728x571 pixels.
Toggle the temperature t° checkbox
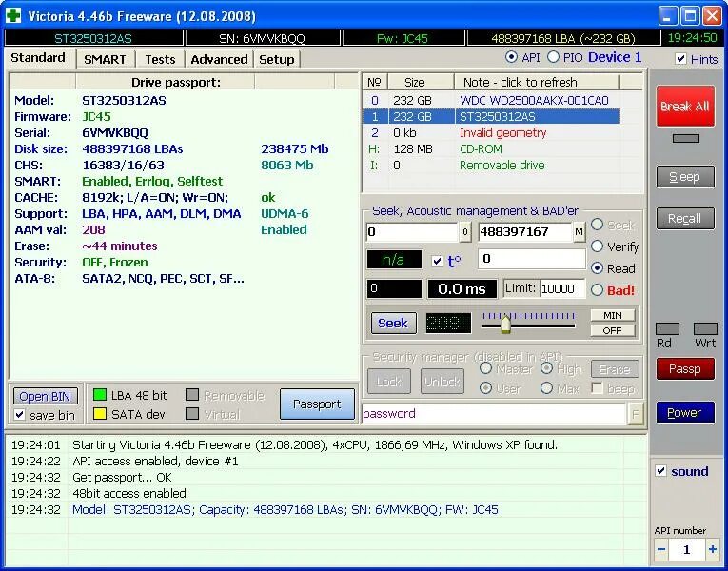coord(437,261)
